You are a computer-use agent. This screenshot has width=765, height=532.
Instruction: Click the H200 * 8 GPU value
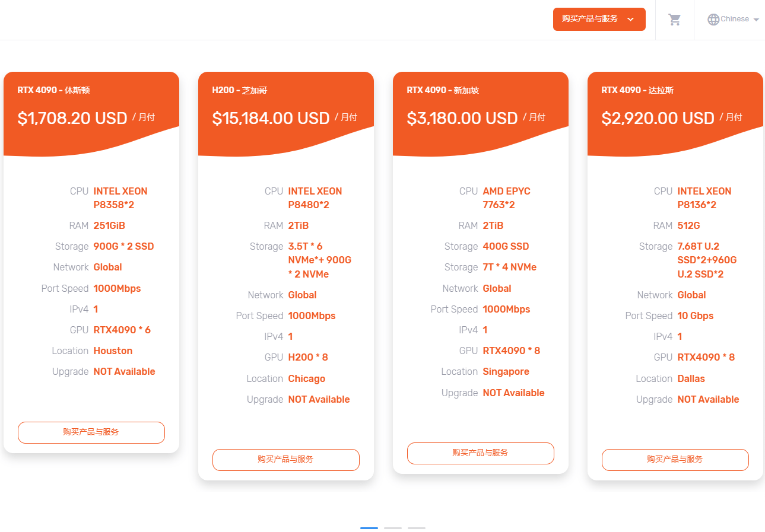(x=308, y=358)
